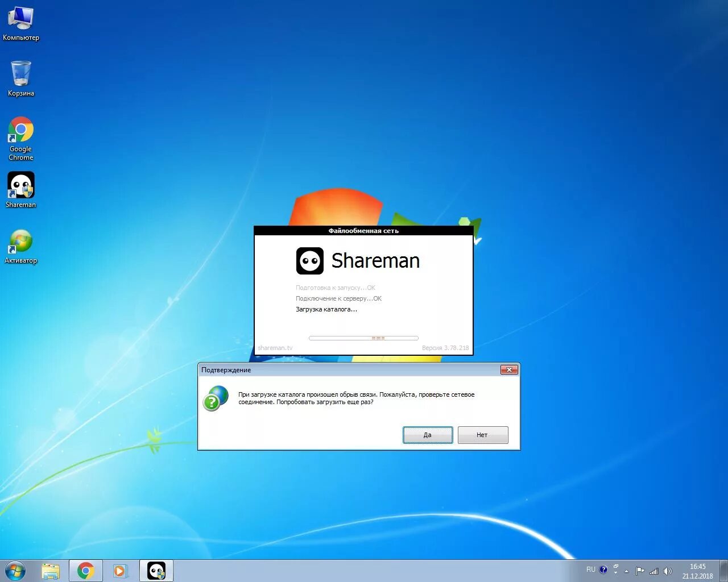The width and height of the screenshot is (728, 582).
Task: Open File Explorer from the taskbar
Action: pos(51,571)
